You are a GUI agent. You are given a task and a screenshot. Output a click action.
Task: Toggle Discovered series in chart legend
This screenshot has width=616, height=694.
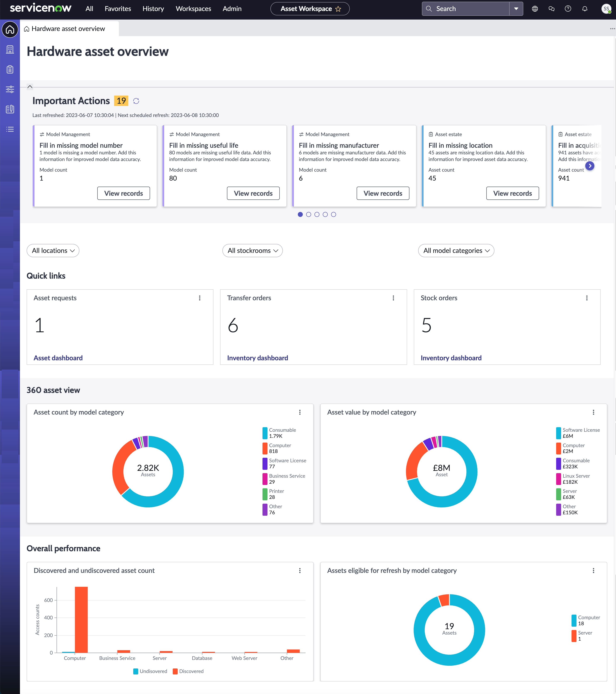point(188,671)
